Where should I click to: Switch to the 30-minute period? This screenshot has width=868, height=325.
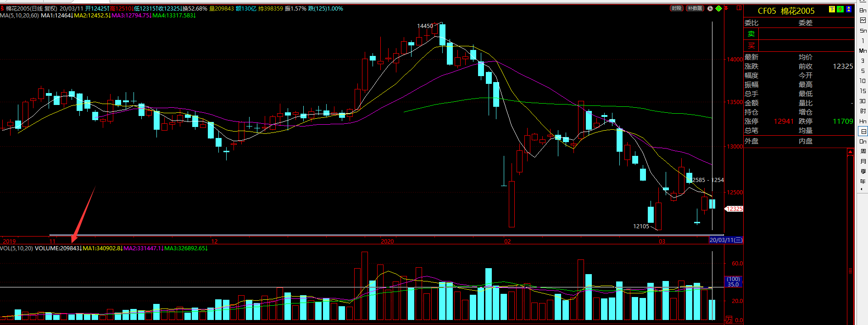click(x=863, y=101)
